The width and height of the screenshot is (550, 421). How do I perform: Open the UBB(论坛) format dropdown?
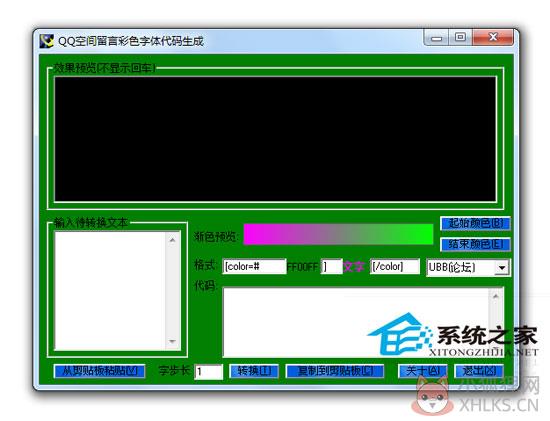[502, 268]
